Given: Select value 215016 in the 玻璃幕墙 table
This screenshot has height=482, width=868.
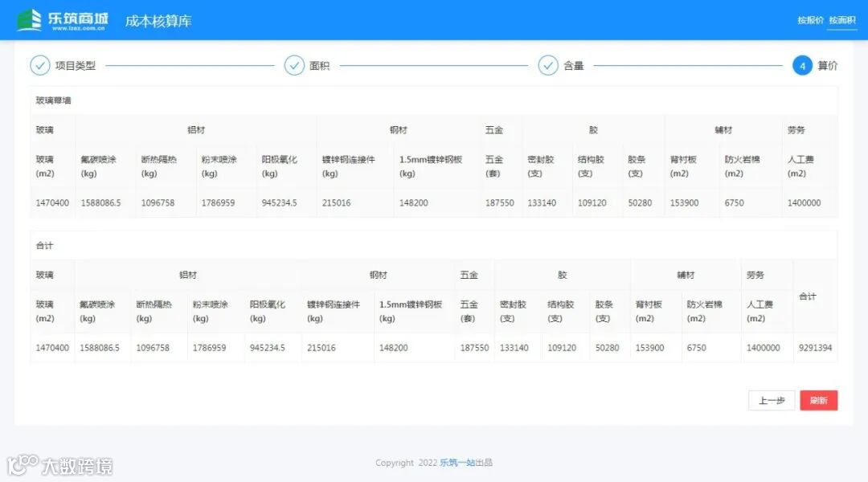Looking at the screenshot, I should pyautogui.click(x=336, y=202).
